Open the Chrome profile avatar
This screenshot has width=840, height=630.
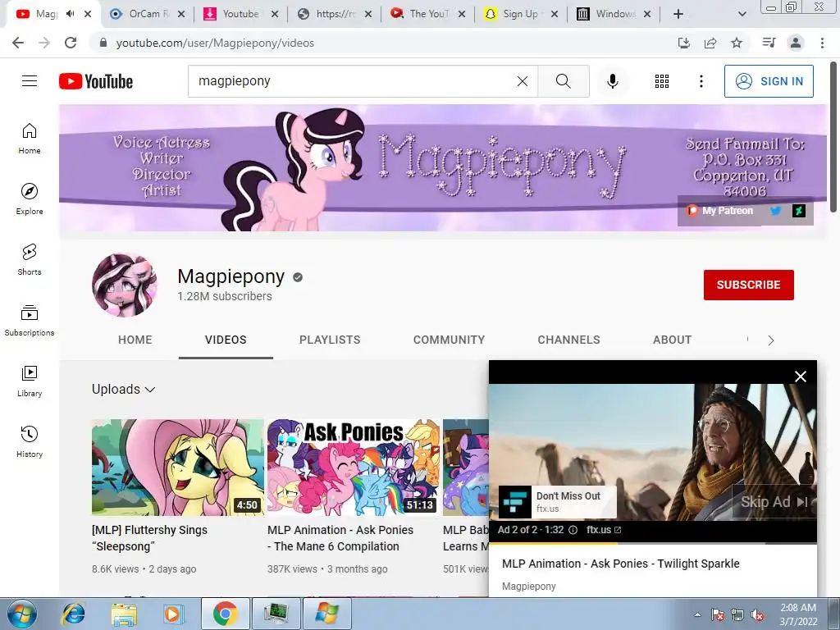coord(796,43)
